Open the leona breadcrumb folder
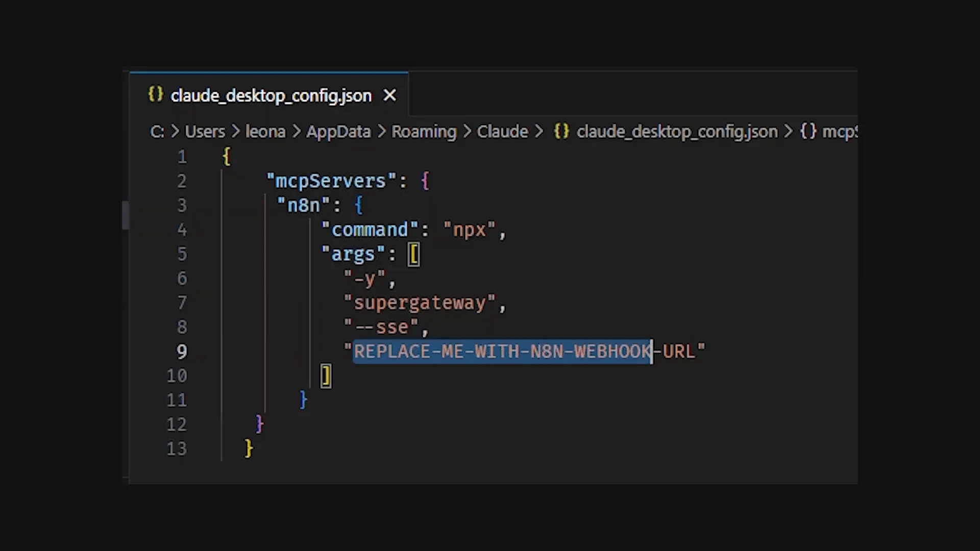Viewport: 980px width, 551px height. point(265,132)
